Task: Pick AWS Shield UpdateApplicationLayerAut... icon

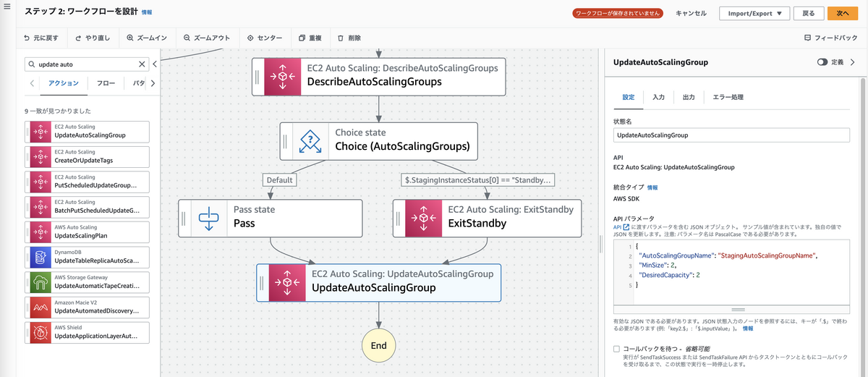Action: (x=40, y=332)
